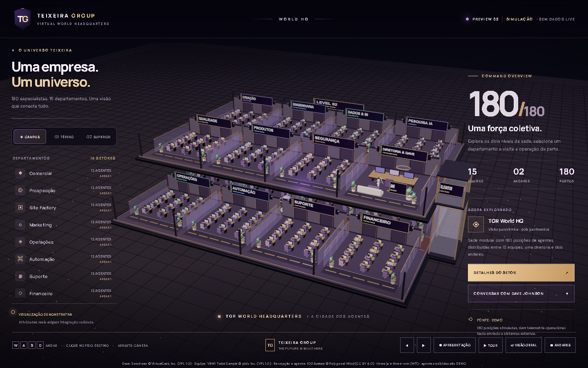Go to next view with right arrow
The height and width of the screenshot is (368, 588).
click(x=423, y=345)
